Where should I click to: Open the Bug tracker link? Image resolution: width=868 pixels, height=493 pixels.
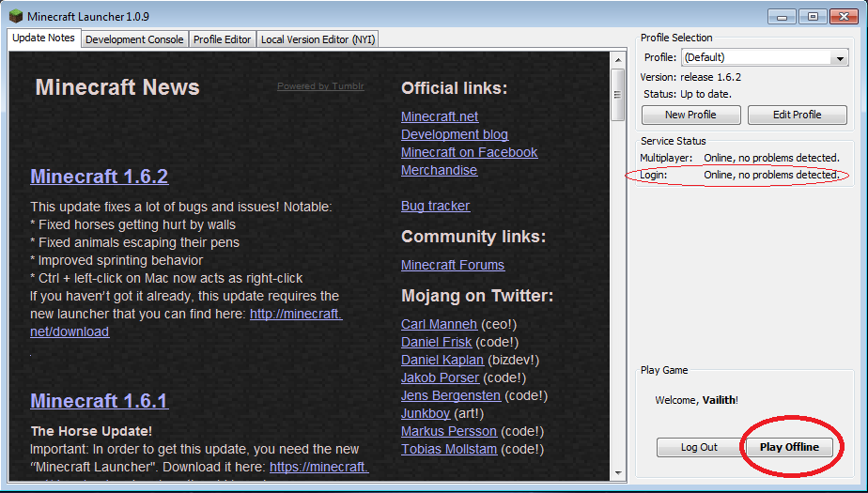pyautogui.click(x=436, y=206)
